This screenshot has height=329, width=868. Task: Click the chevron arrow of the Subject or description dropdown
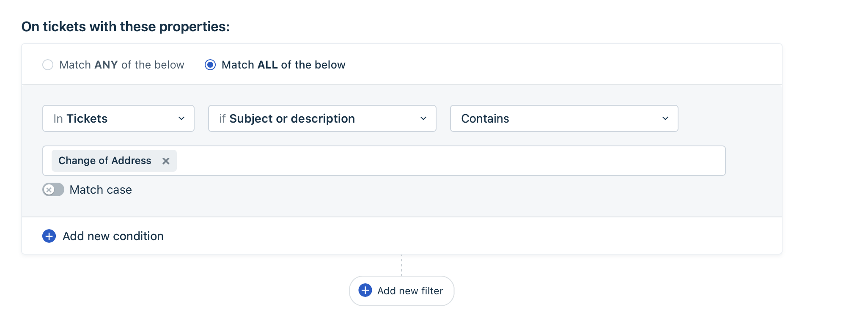[x=423, y=118]
